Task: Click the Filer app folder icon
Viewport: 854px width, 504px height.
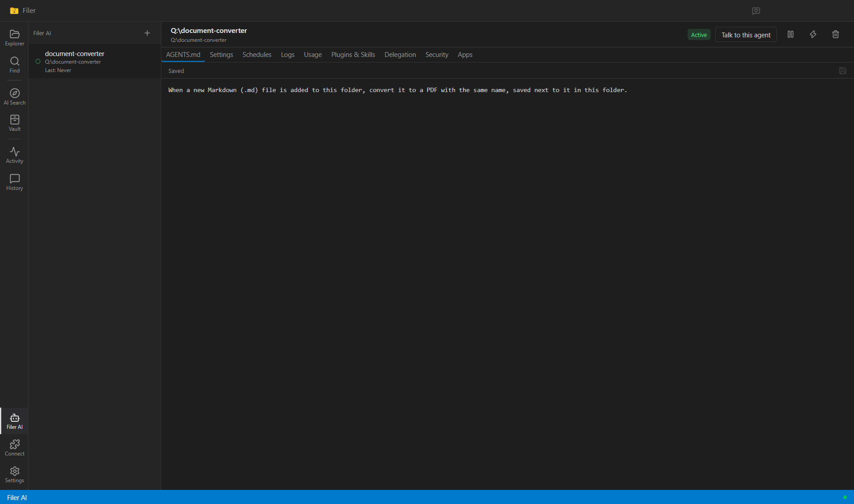Action: (14, 11)
